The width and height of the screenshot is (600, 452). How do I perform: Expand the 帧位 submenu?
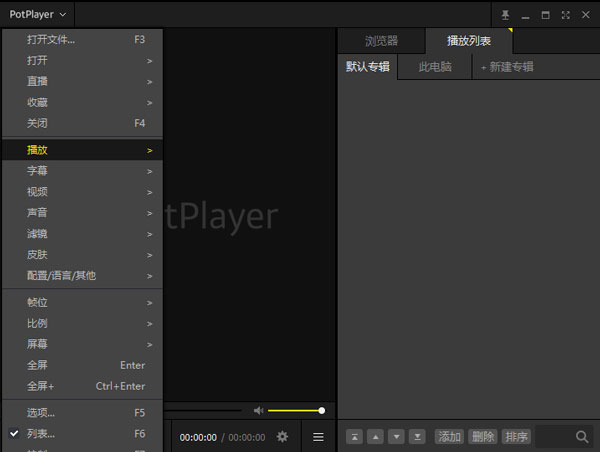pos(82,302)
